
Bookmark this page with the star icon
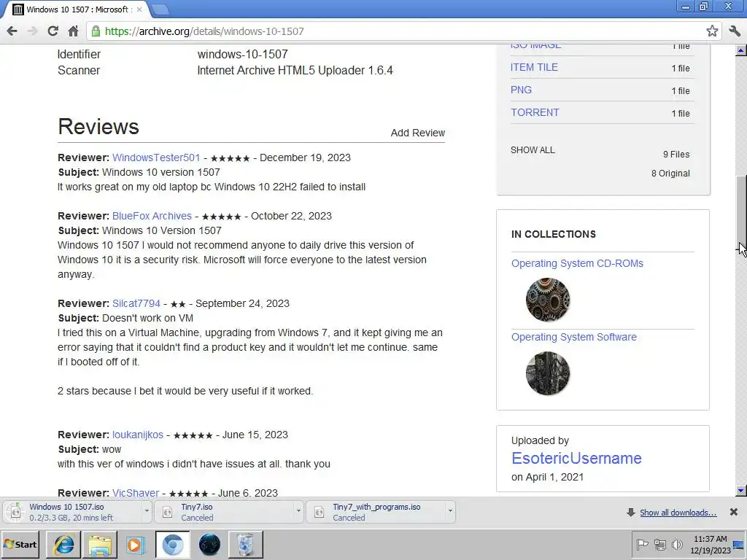tap(712, 31)
